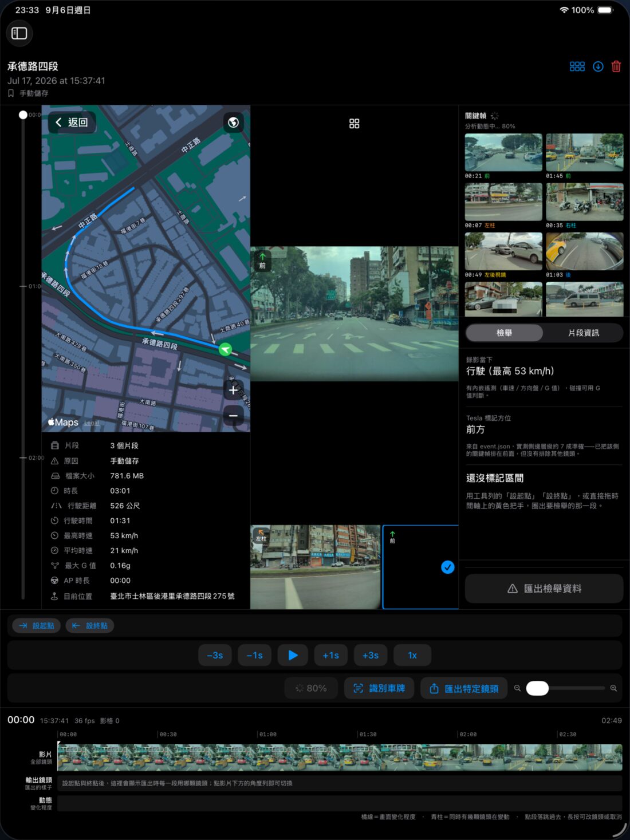Tap the 片段 3 個片段 row

click(x=146, y=445)
